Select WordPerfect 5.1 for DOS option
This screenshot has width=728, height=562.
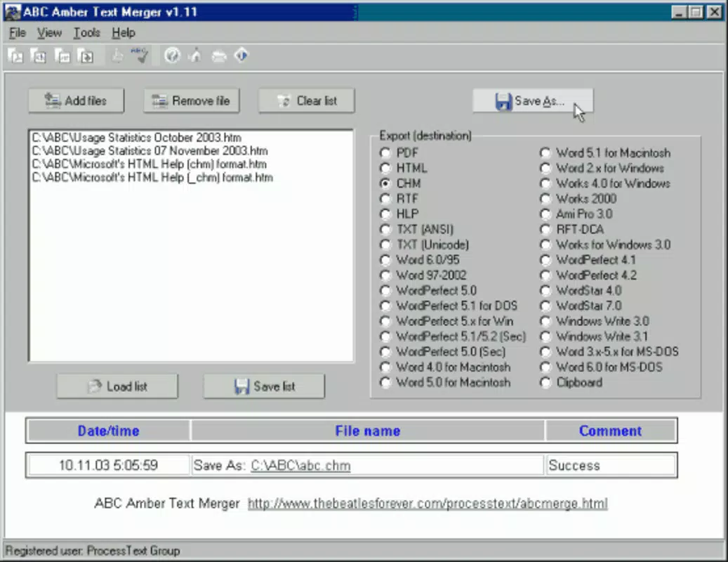449,306
